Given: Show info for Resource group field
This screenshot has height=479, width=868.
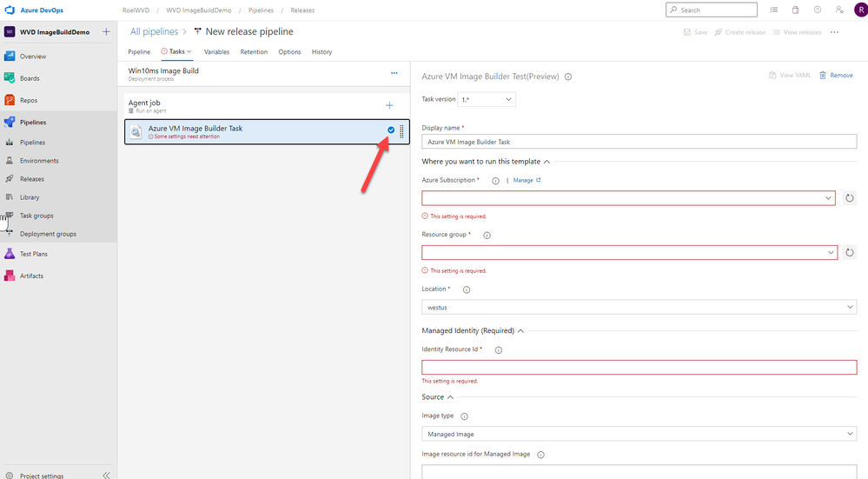Looking at the screenshot, I should pos(487,236).
